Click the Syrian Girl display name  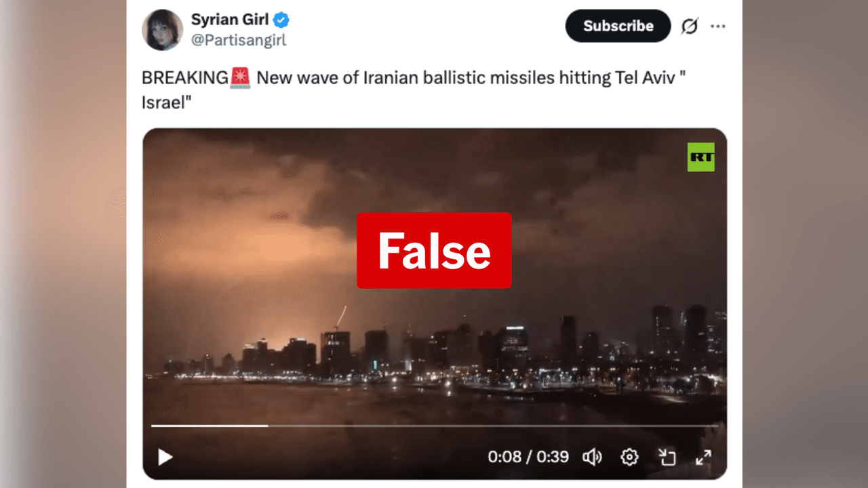tap(230, 19)
